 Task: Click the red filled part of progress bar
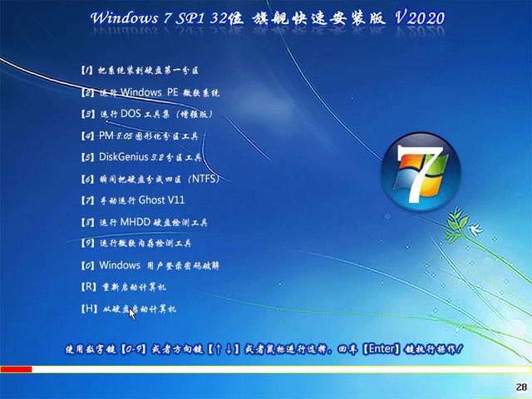17,369
